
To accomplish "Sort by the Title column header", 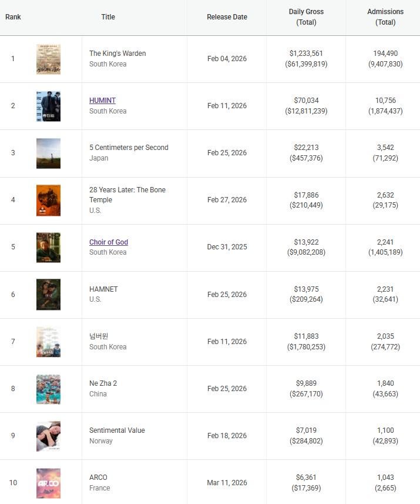I will (108, 17).
